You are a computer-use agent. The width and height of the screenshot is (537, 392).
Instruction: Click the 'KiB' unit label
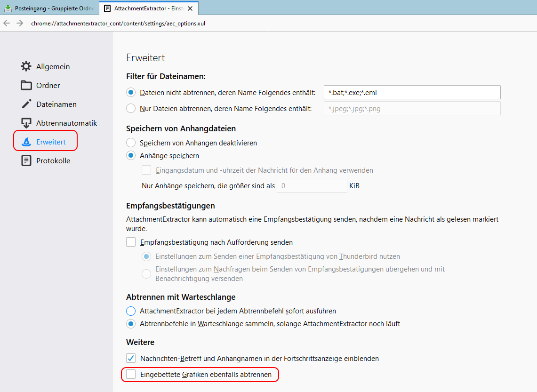(x=354, y=186)
